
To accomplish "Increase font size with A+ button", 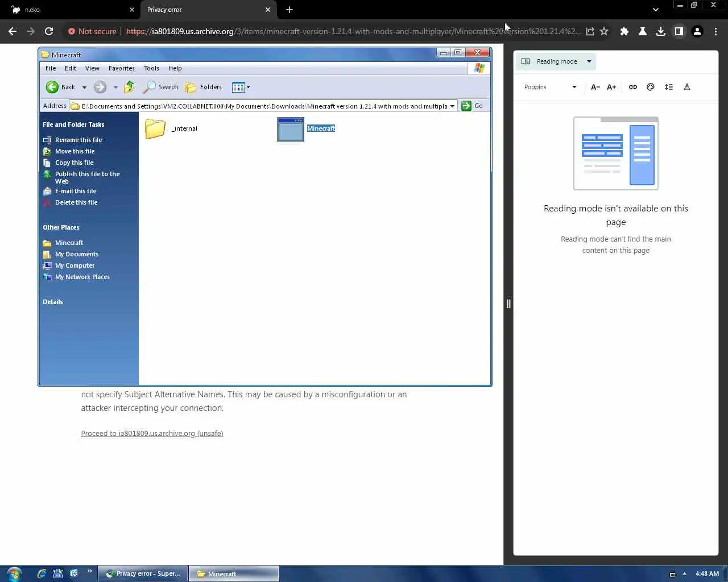I will 611,87.
